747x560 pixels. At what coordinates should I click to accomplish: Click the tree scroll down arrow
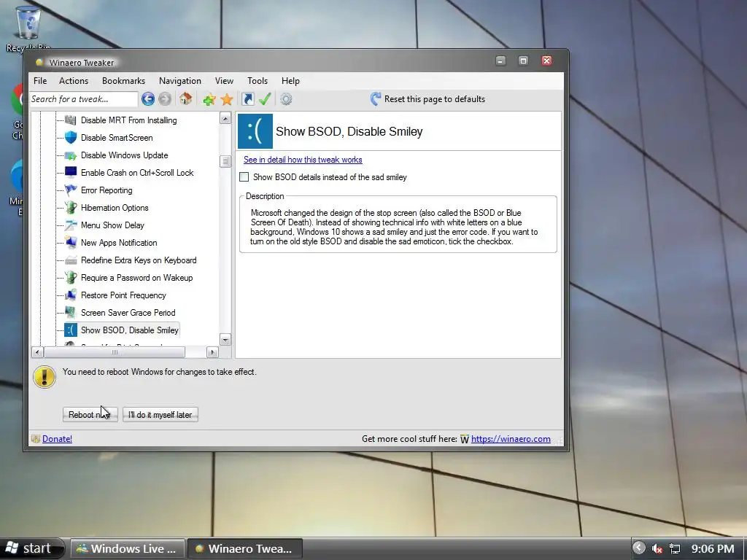[x=225, y=340]
